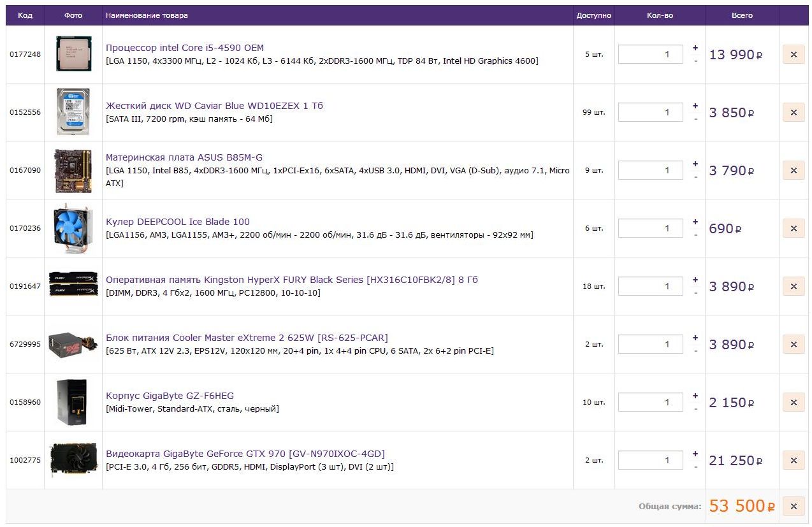Open Корпус GigaByte GZ-F6HEG link

[x=170, y=396]
